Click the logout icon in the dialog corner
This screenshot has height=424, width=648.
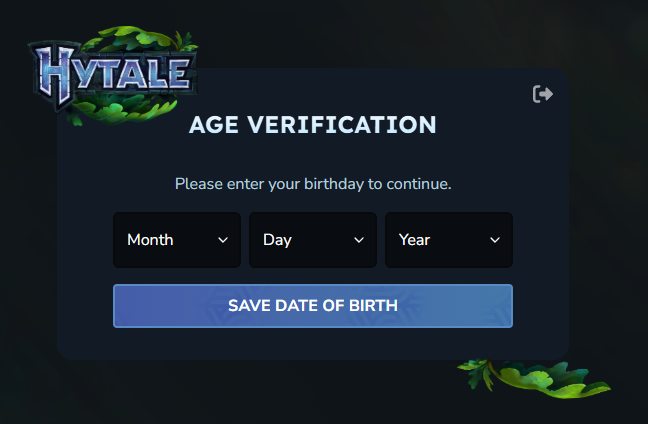(x=543, y=94)
